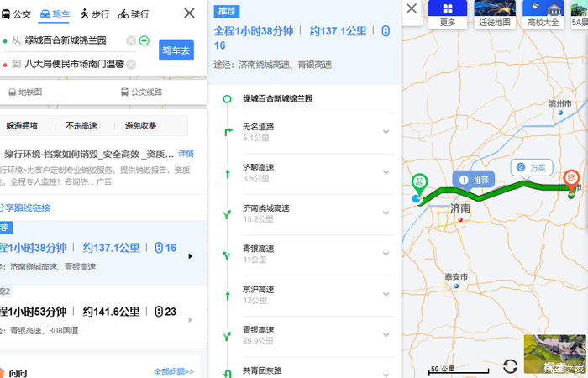Viewport: 588px width, 378px height.
Task: Open the 更多 tools icon
Action: 448,14
